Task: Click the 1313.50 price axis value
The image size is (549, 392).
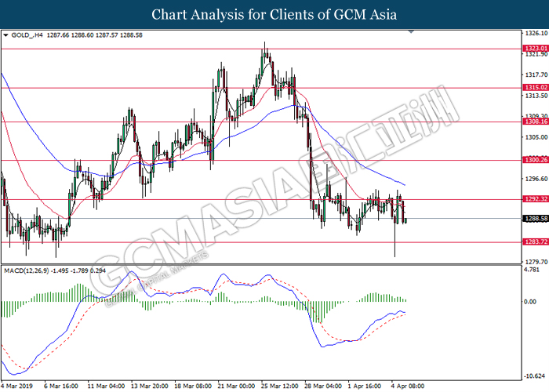Action: pos(536,96)
